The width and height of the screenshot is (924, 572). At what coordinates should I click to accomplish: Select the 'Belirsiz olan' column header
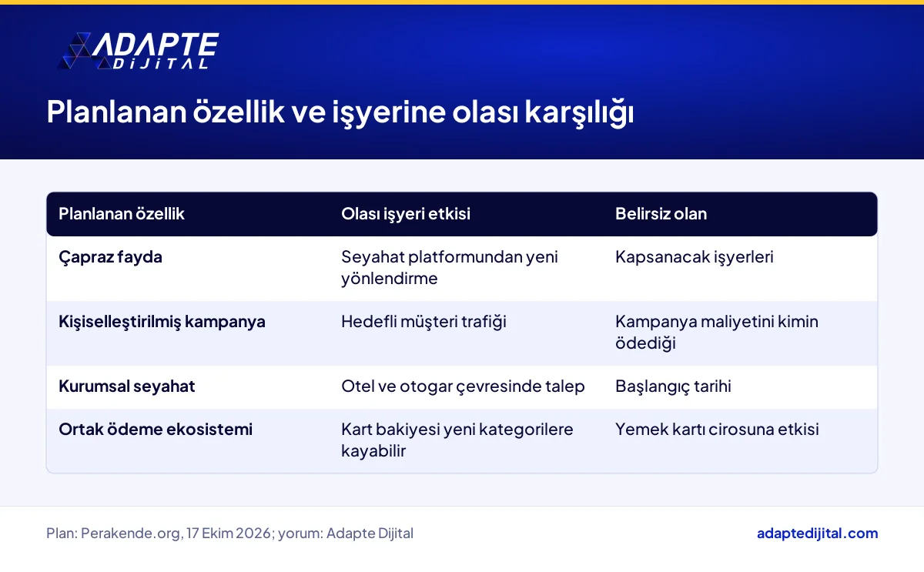coord(661,214)
